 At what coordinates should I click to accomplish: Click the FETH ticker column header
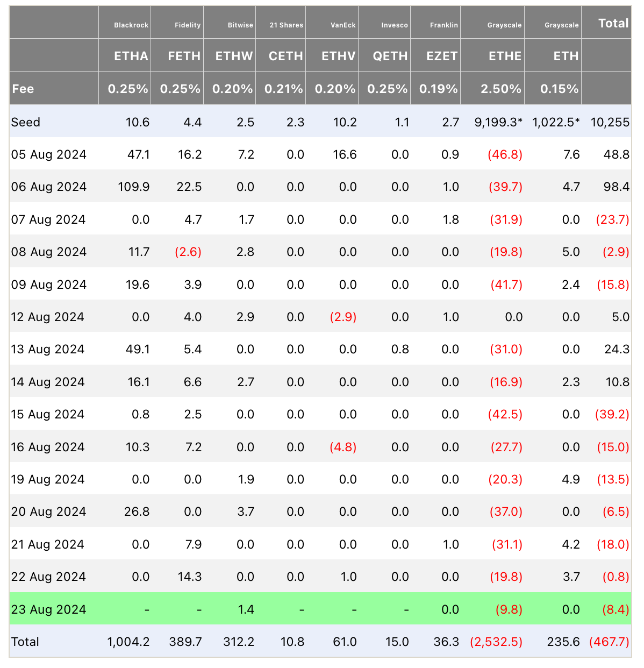coord(184,56)
